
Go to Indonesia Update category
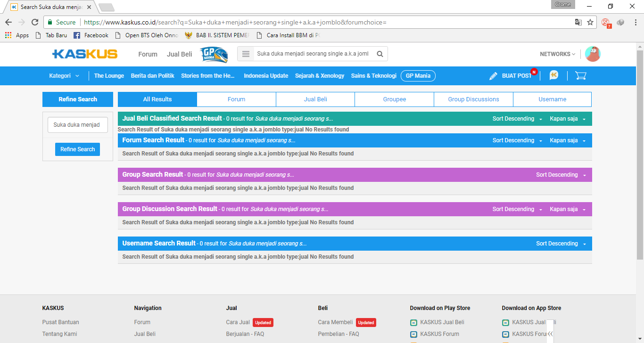point(266,76)
